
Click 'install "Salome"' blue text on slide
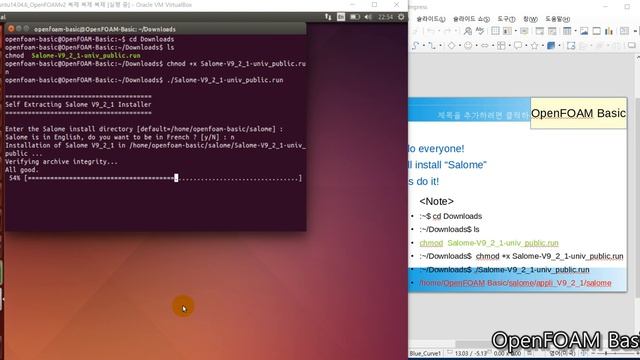[450, 165]
